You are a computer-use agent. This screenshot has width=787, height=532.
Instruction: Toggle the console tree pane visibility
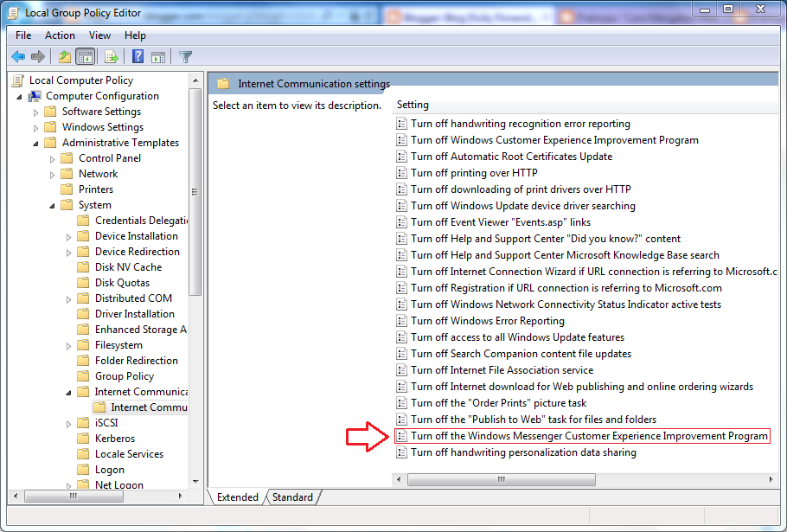click(x=84, y=56)
